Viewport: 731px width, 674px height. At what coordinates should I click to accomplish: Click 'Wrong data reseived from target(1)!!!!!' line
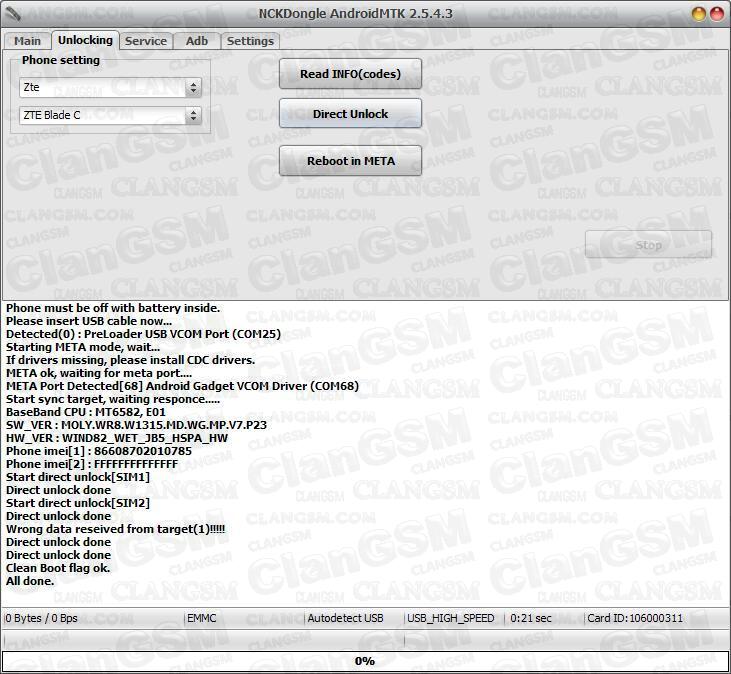116,529
